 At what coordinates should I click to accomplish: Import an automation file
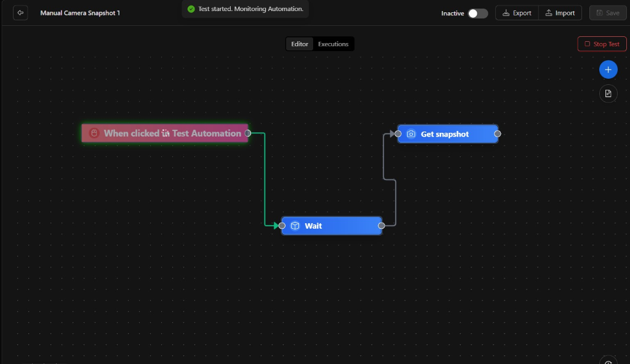pos(560,13)
